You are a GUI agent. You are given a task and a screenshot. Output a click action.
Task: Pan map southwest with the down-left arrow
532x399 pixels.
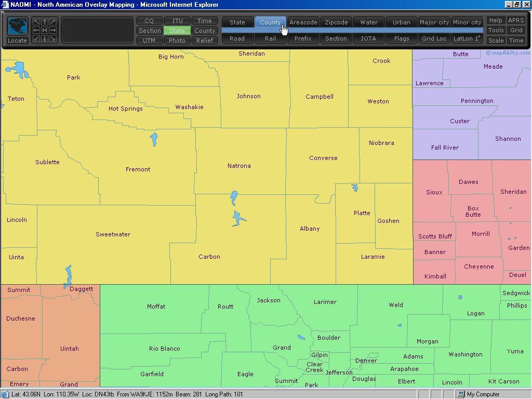36,38
